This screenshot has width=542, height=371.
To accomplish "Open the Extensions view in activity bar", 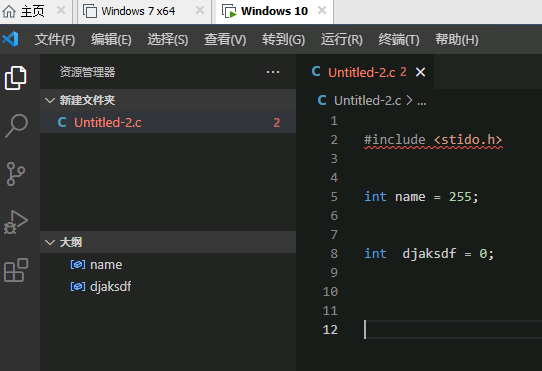I will [16, 270].
